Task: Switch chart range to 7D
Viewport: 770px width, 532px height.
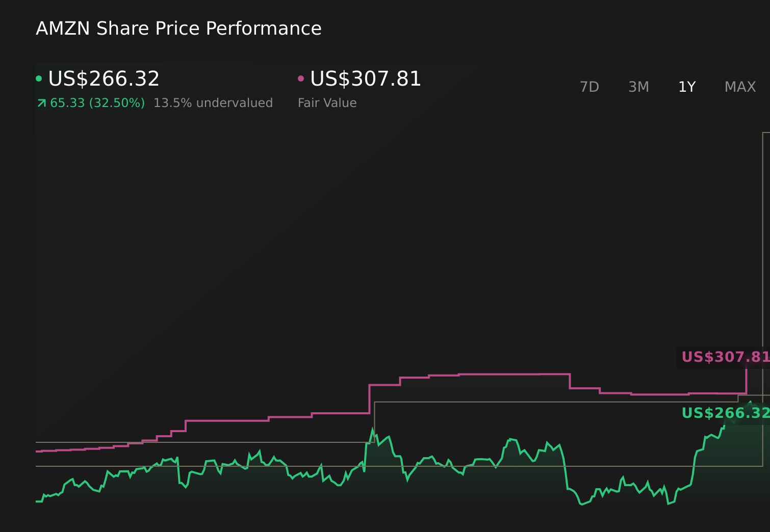Action: 589,87
